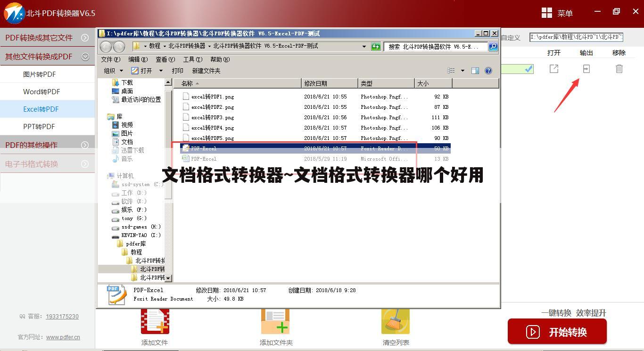The height and width of the screenshot is (351, 644).
Task: Open the 查看(V) menu
Action: (165, 59)
